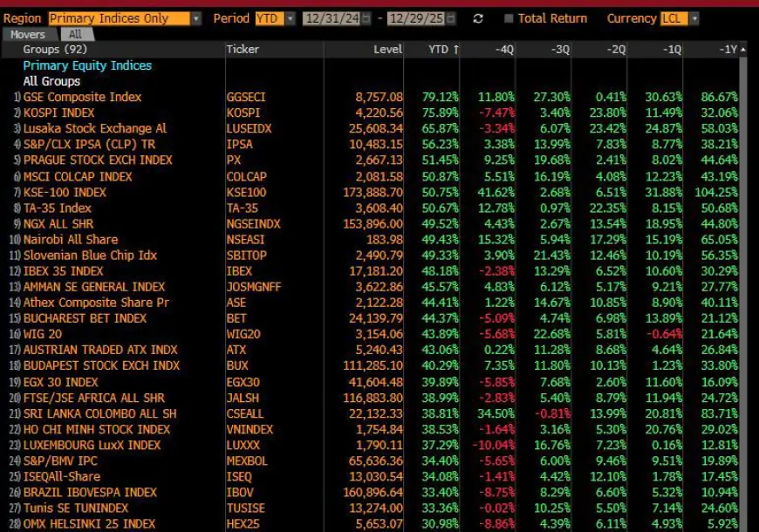759x532 pixels.
Task: Expand the Region dropdown arrow
Action: pyautogui.click(x=196, y=18)
